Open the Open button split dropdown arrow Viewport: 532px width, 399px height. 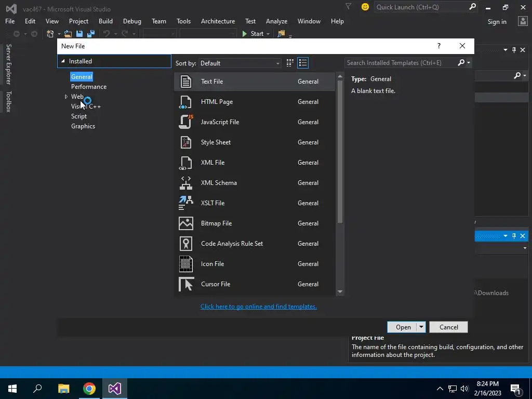pos(421,327)
